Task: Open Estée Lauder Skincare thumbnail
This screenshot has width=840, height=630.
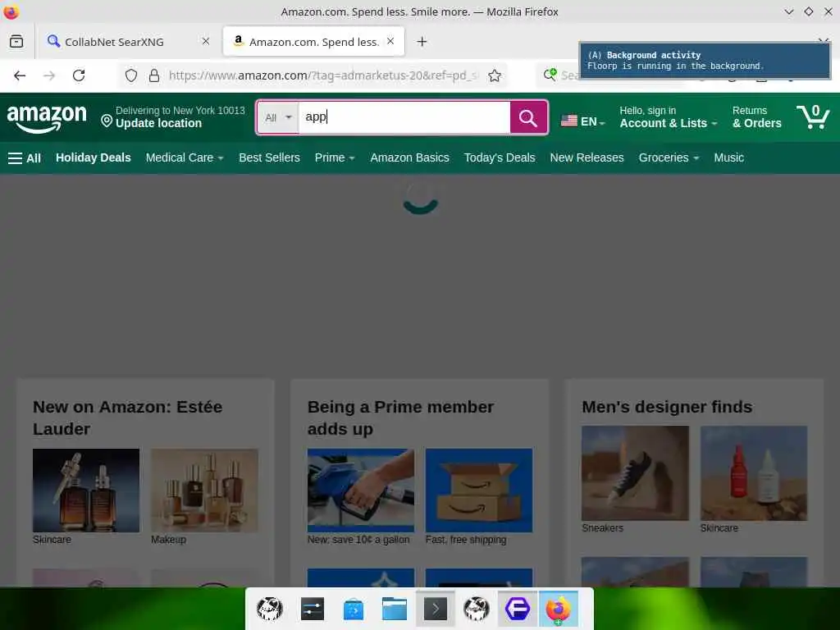Action: (x=86, y=491)
